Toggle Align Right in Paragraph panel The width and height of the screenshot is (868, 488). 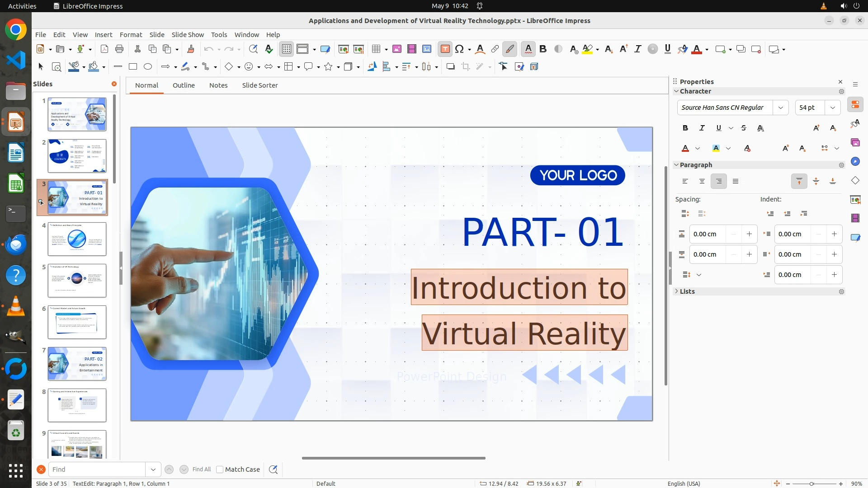point(719,182)
